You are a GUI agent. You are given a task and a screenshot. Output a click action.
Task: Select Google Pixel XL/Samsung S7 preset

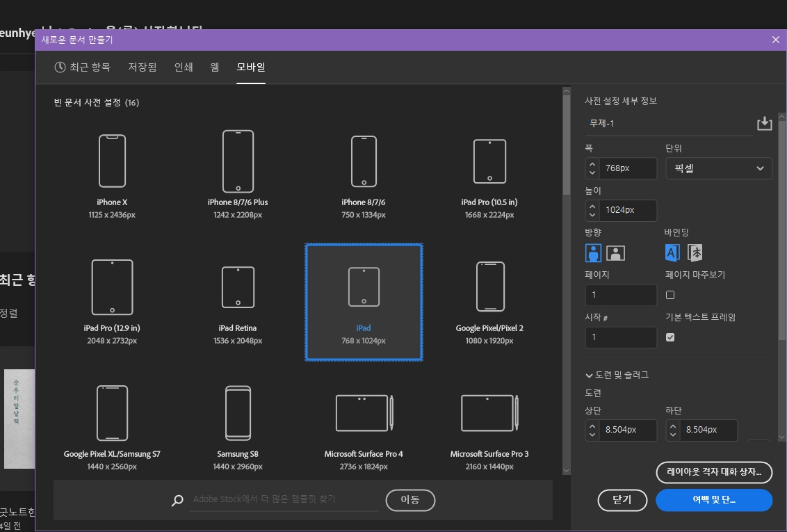coord(112,428)
